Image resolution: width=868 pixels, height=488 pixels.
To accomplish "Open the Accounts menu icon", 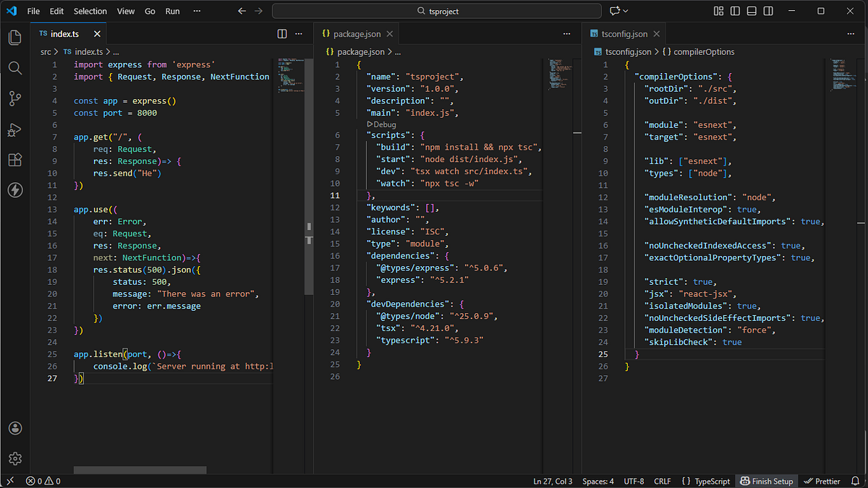I will (14, 429).
